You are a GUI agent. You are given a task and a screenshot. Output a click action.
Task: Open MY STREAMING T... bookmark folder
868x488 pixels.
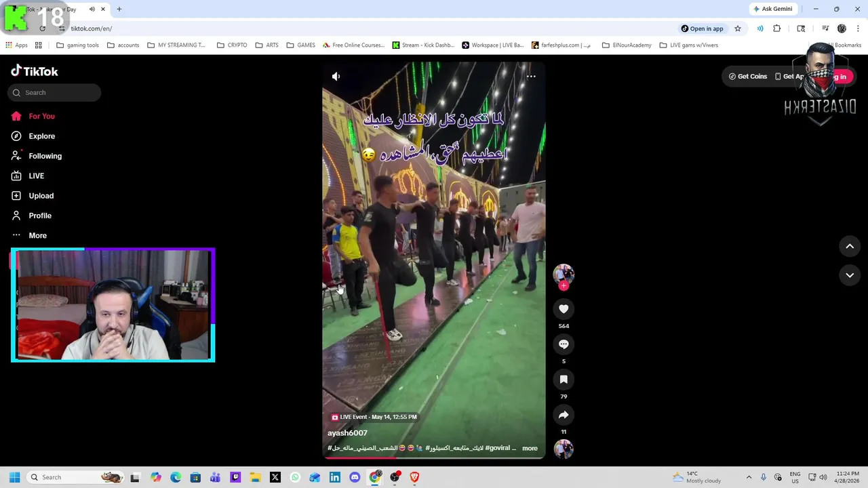176,45
